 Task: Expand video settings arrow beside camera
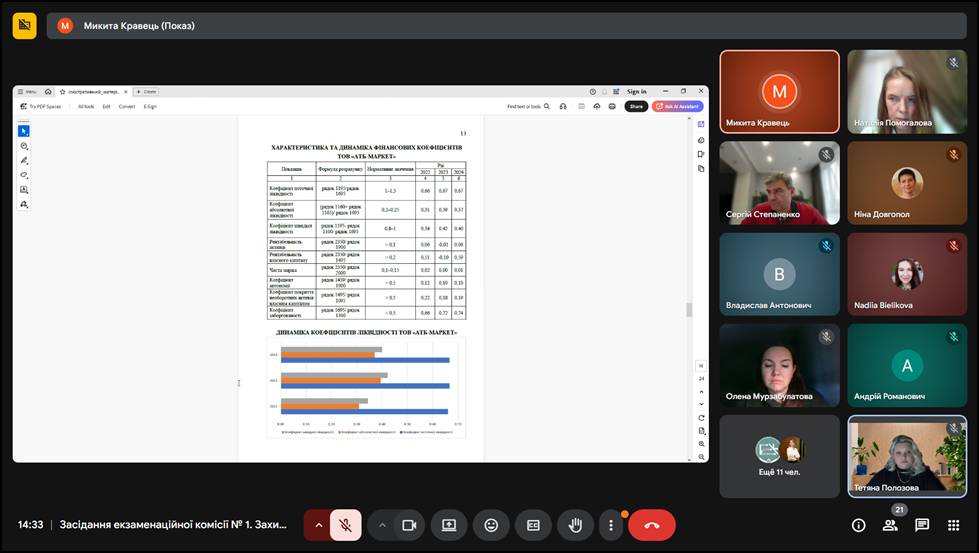click(x=382, y=525)
